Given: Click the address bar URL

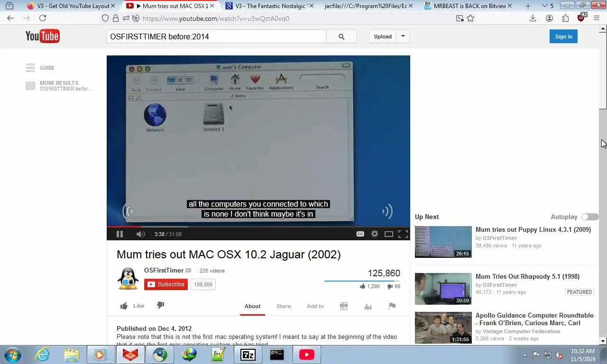Looking at the screenshot, I should click(x=216, y=18).
